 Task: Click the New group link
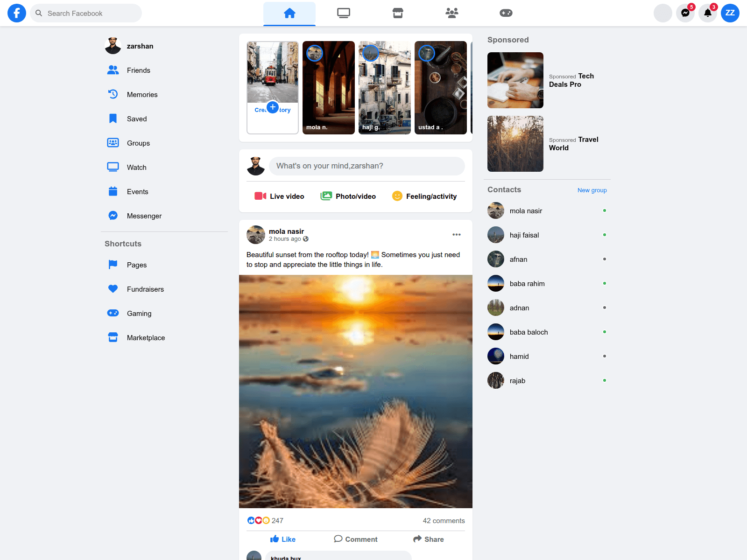(592, 190)
